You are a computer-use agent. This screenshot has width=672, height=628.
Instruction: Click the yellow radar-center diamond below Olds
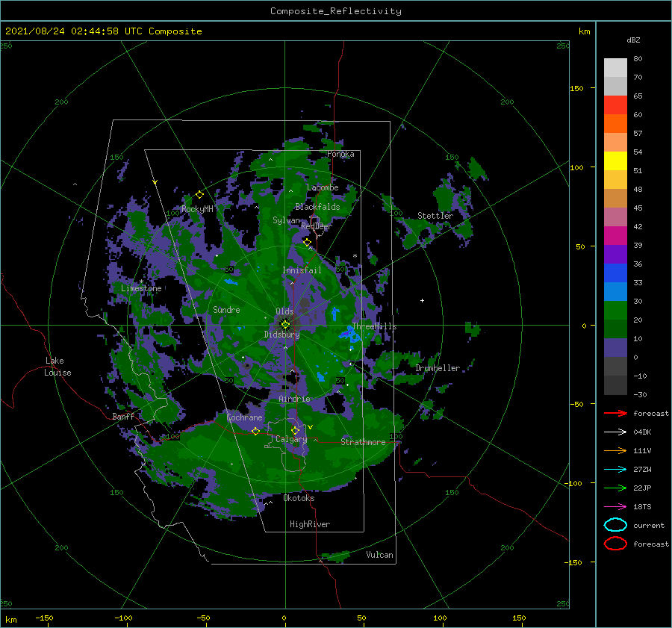(x=285, y=325)
